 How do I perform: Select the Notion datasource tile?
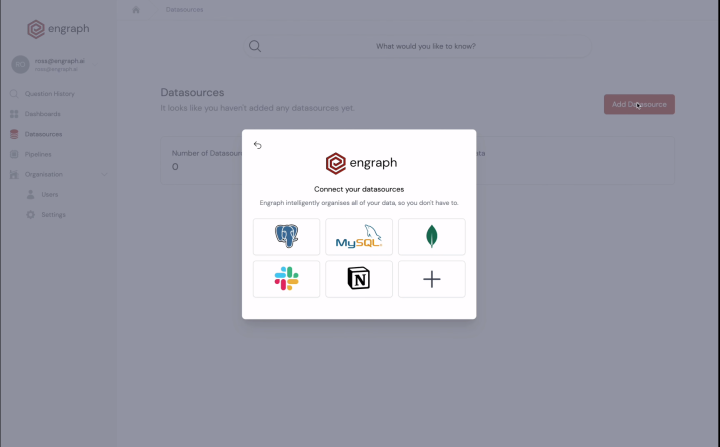tap(359, 279)
